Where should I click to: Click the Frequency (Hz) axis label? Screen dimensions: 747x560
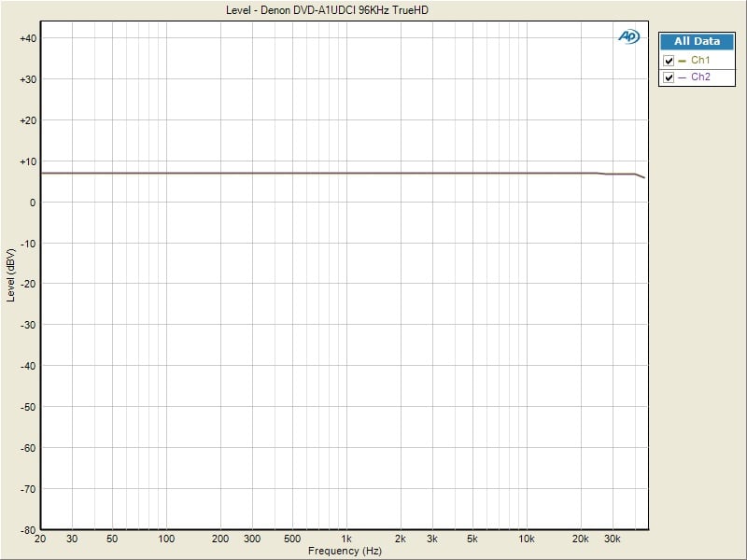345,551
